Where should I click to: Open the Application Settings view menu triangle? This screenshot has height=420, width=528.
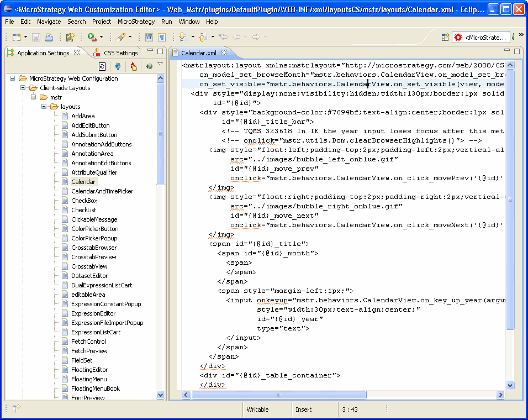[160, 64]
